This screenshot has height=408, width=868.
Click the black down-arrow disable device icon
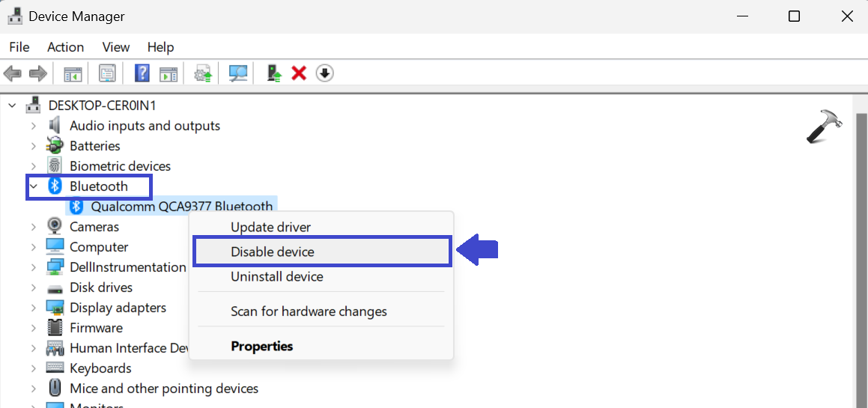coord(324,73)
